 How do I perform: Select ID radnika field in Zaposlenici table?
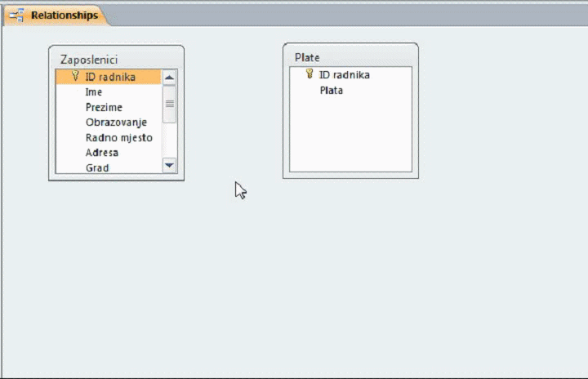pyautogui.click(x=110, y=78)
